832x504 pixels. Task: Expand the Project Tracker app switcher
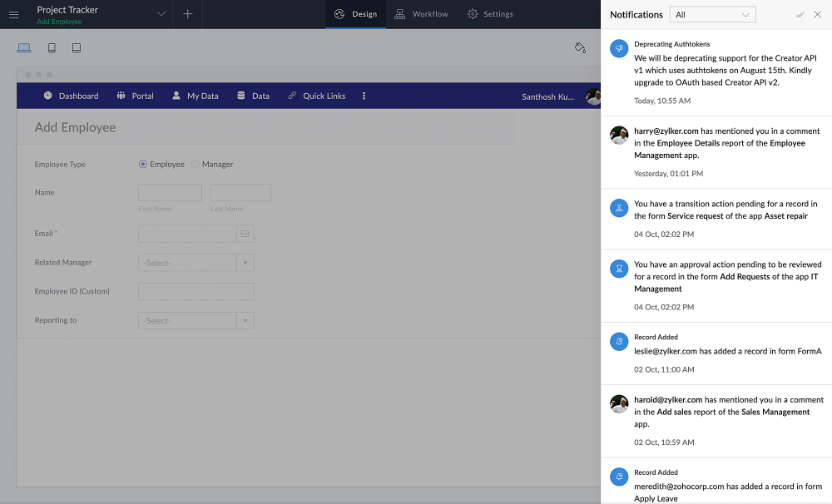(161, 14)
